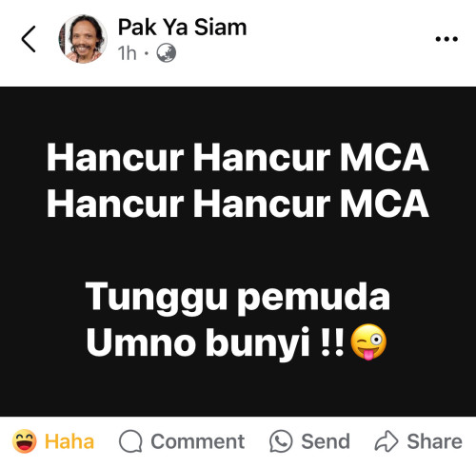476x468 pixels.
Task: Click the Tunggu pemuda Umno bunyi text
Action: coord(238,321)
